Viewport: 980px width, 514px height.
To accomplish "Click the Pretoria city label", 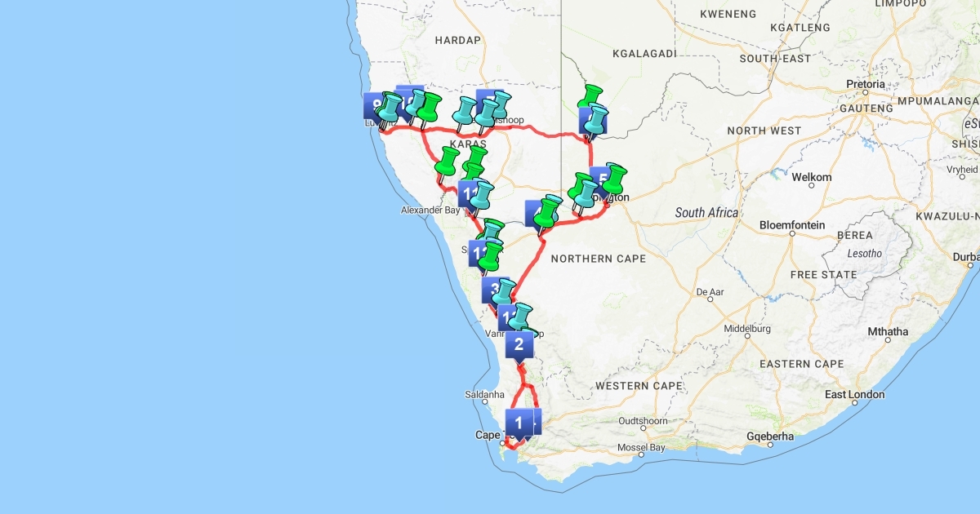I will 865,84.
